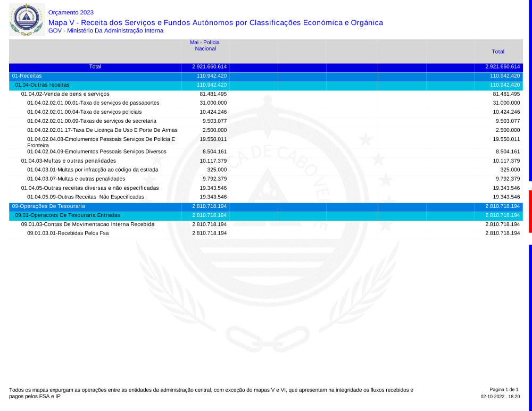Screen dimensions: 532x411
Task: Click Taxa de serviços de passaportes row
Action: pyautogui.click(x=93, y=103)
